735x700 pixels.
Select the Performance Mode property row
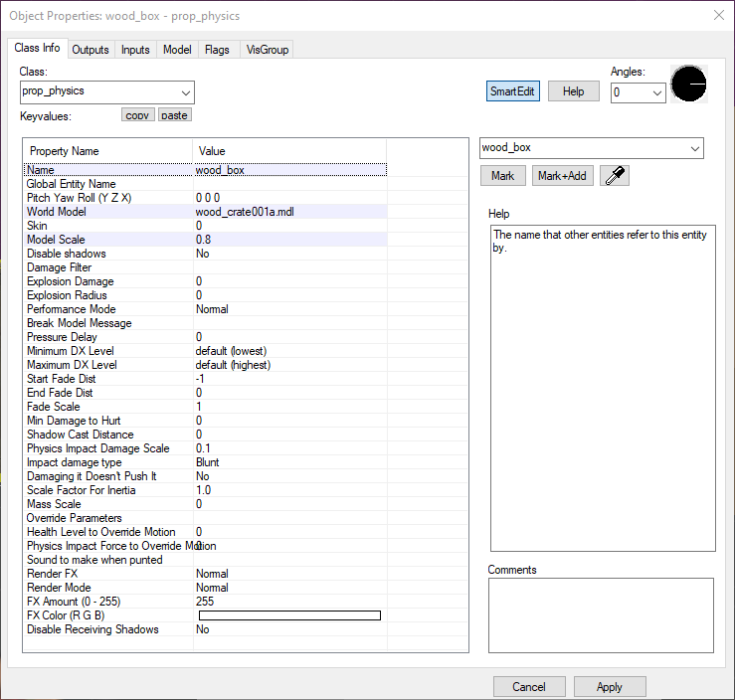pos(205,309)
